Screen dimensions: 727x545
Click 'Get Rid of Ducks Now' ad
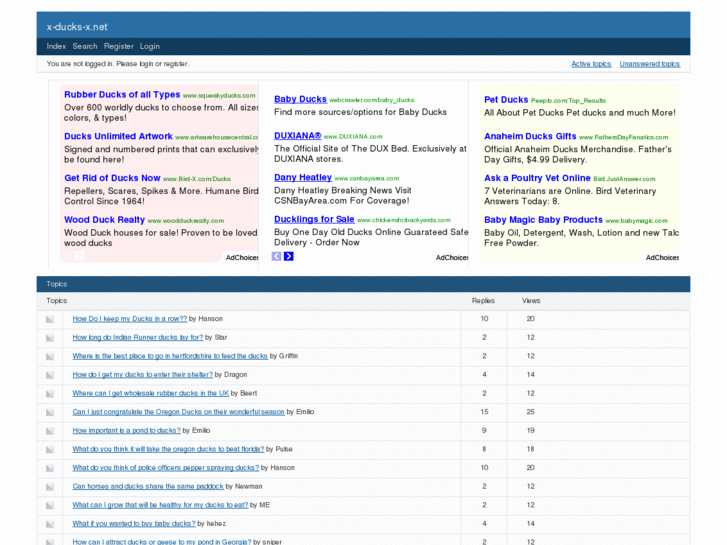112,178
